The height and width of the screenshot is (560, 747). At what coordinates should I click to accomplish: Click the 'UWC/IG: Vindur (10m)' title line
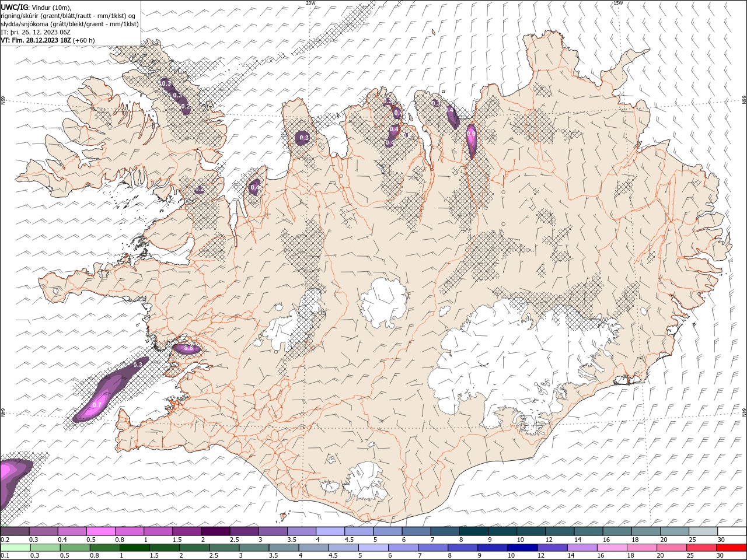click(x=36, y=7)
